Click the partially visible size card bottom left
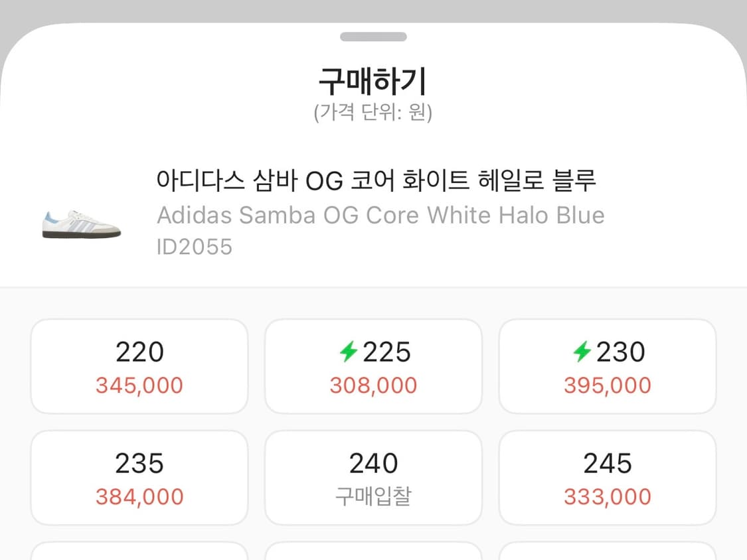 click(x=139, y=554)
